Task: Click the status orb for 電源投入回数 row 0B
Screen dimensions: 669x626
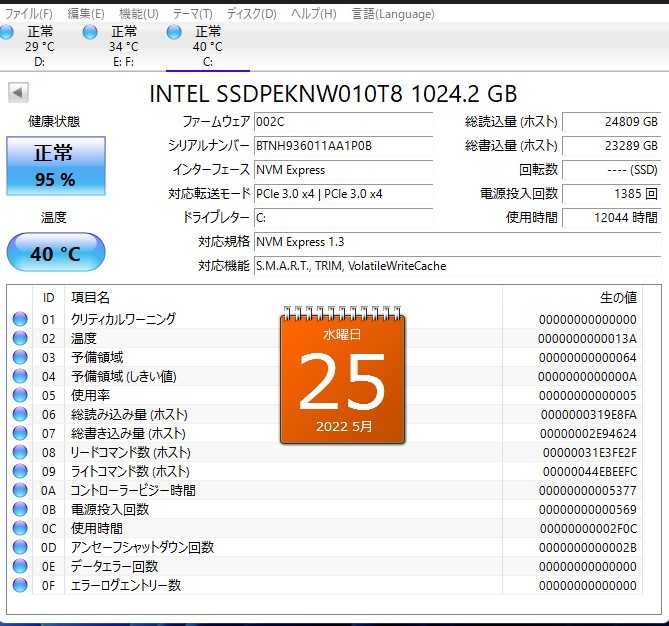Action: pos(20,509)
